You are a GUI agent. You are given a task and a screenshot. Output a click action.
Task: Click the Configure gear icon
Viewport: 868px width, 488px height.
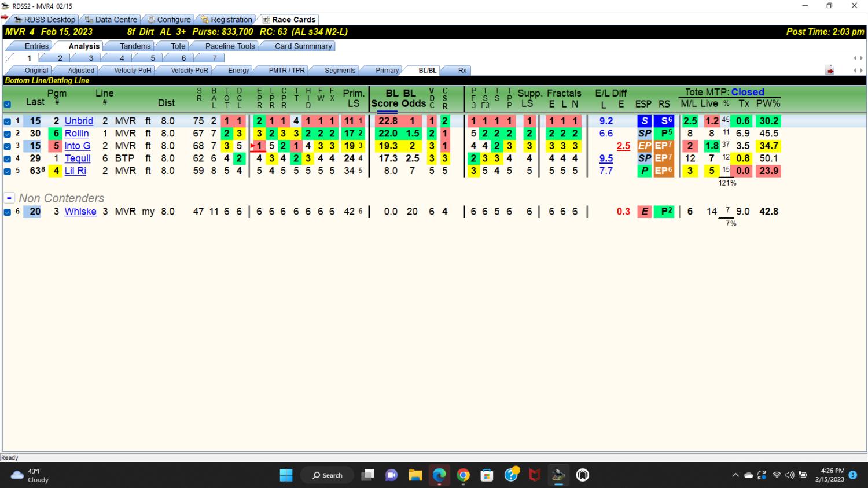151,20
